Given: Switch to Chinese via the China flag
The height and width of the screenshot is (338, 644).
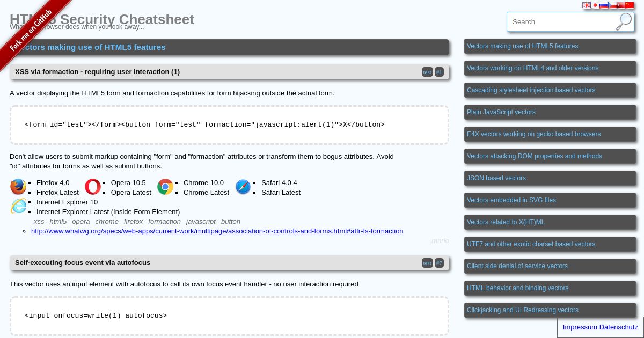Looking at the screenshot, I should click(x=630, y=5).
